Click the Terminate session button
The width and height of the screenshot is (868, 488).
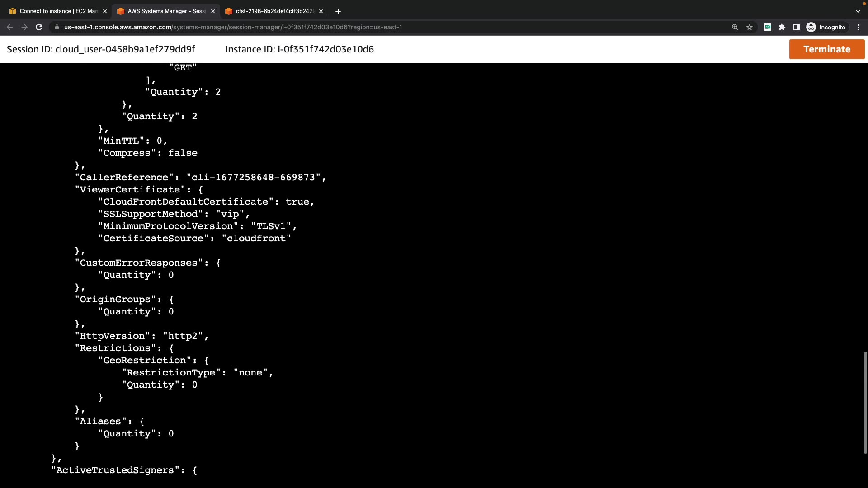[826, 49]
